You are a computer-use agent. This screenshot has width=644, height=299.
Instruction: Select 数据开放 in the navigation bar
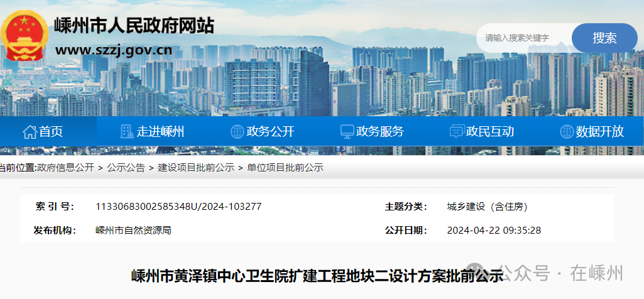coord(599,131)
